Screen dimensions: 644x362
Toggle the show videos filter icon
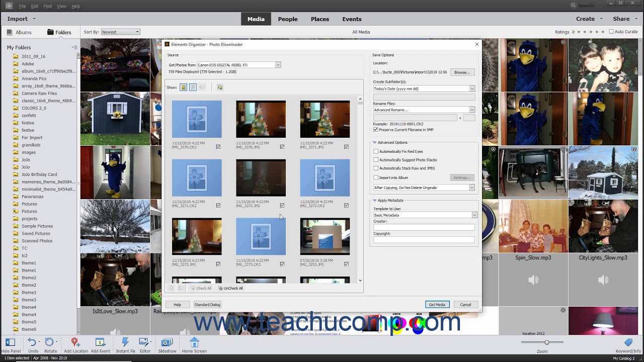tap(193, 87)
